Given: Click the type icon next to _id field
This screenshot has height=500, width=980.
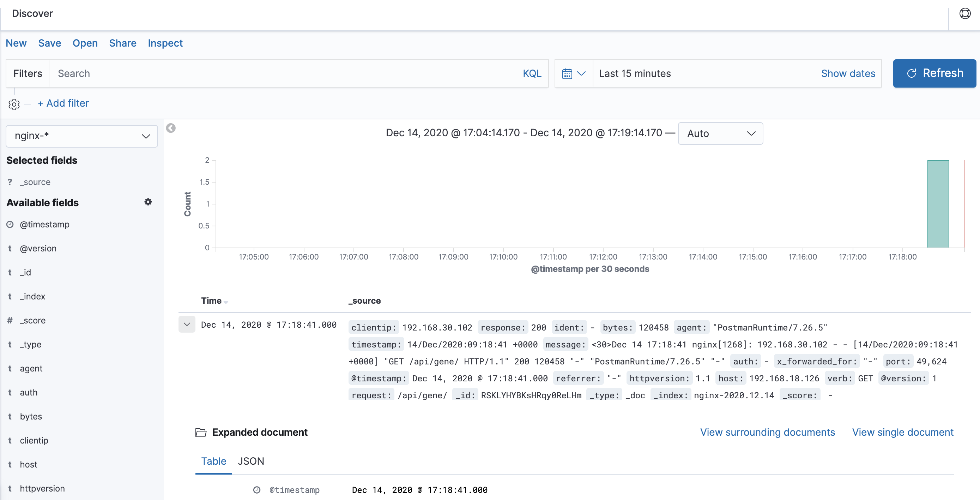Looking at the screenshot, I should pos(10,272).
